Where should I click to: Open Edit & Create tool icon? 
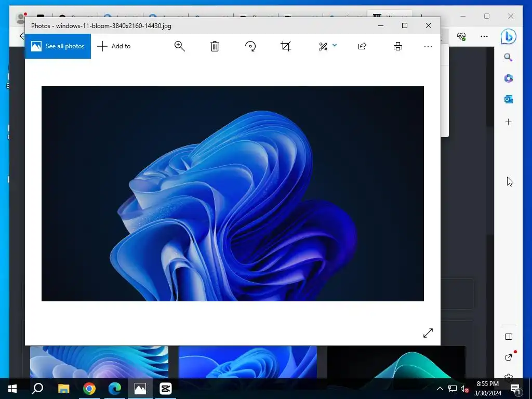(323, 46)
